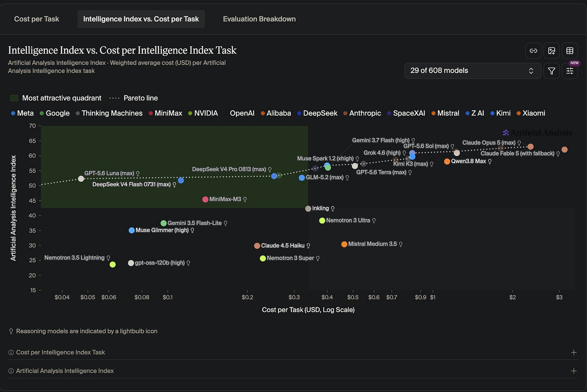Click the lightbulb next to DeepSeek V4 Pro 0813
The width and height of the screenshot is (587, 392).
pos(270,170)
